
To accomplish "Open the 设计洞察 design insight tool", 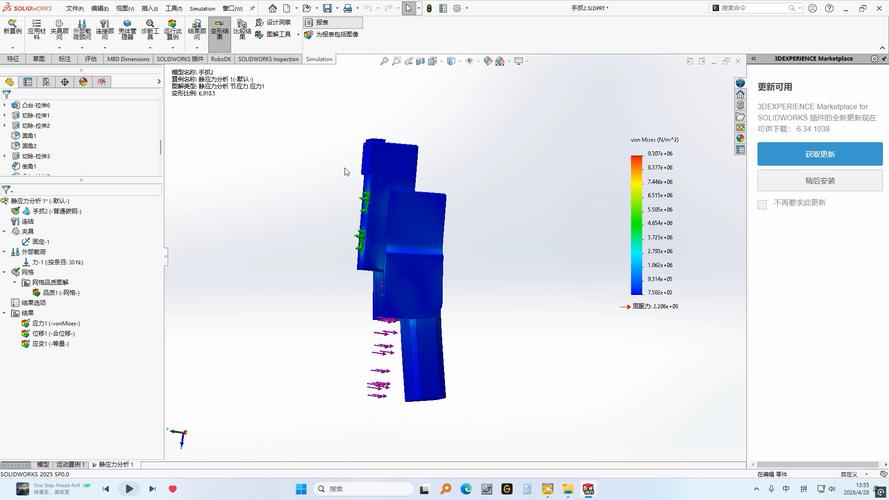I will (x=273, y=22).
